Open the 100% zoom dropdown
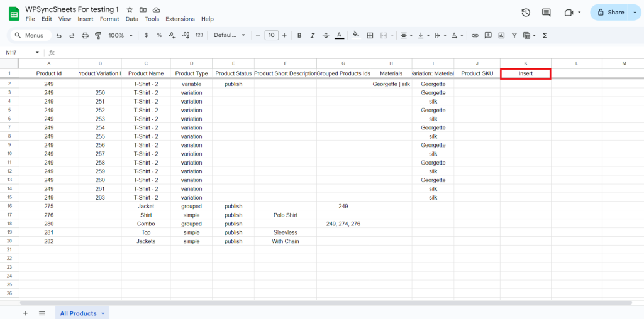The width and height of the screenshot is (644, 319). coord(120,36)
